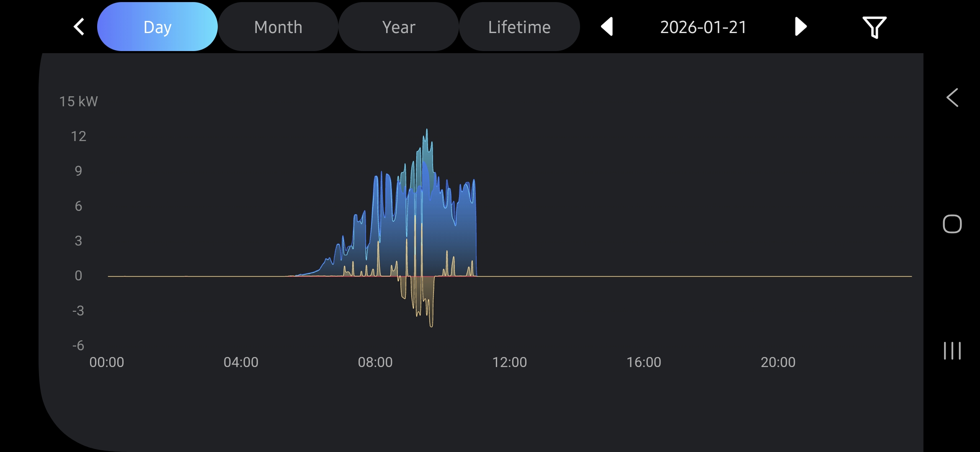980x452 pixels.
Task: Go to the previous day with the left triangle
Action: click(607, 27)
